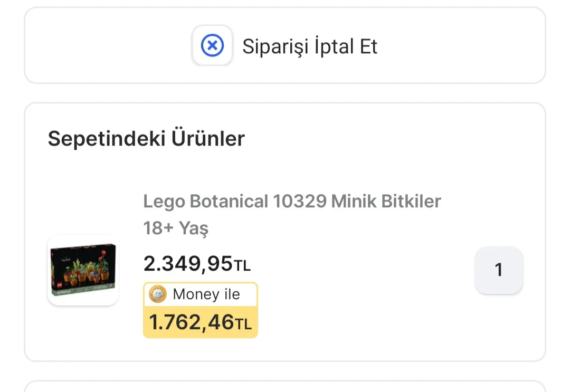Click the blue circled X cancel icon
The width and height of the screenshot is (570, 392).
[x=212, y=46]
